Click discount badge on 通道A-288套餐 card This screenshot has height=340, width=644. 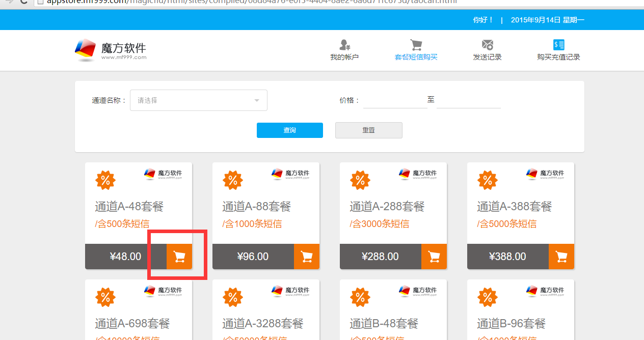360,180
